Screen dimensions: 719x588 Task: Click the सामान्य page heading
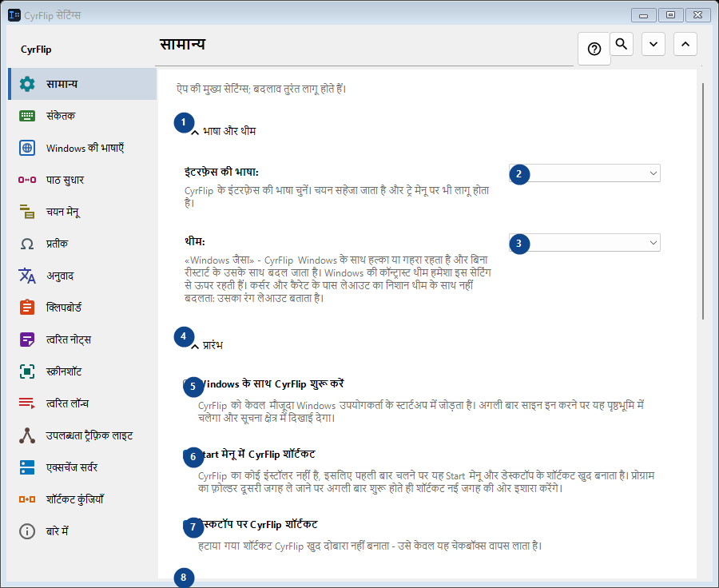[182, 44]
